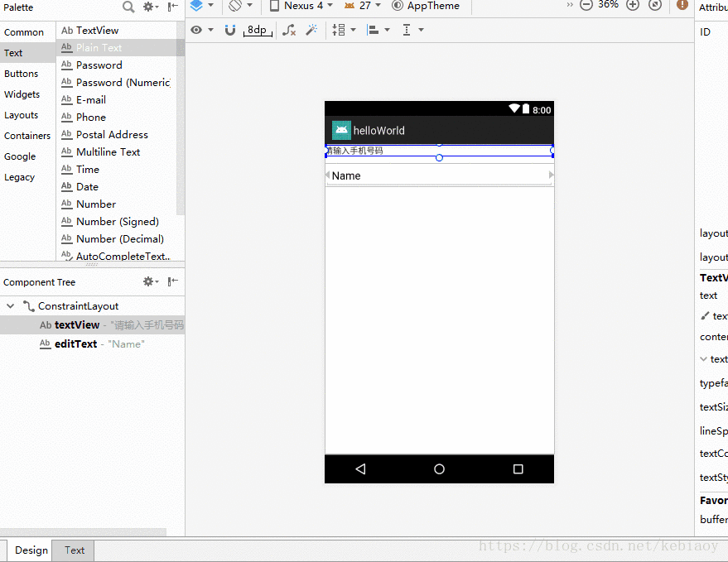This screenshot has height=562, width=728.
Task: Show more toolbar items chevron
Action: point(570,5)
